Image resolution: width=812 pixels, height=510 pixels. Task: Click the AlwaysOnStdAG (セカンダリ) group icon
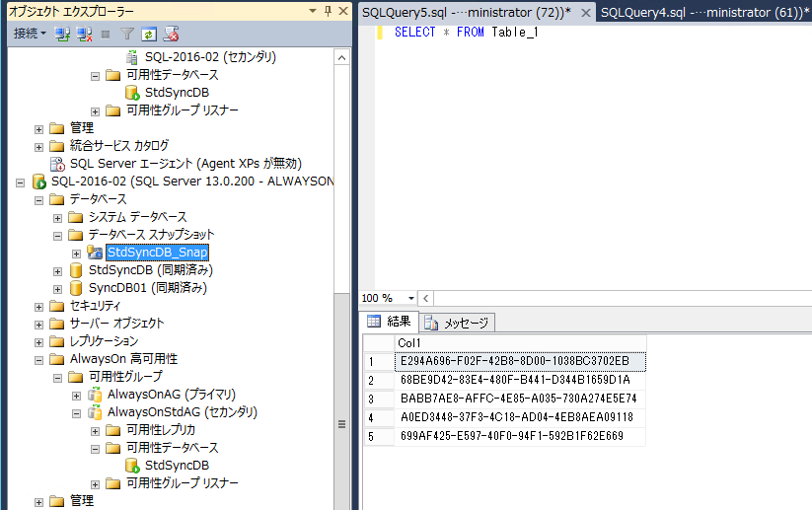click(95, 412)
